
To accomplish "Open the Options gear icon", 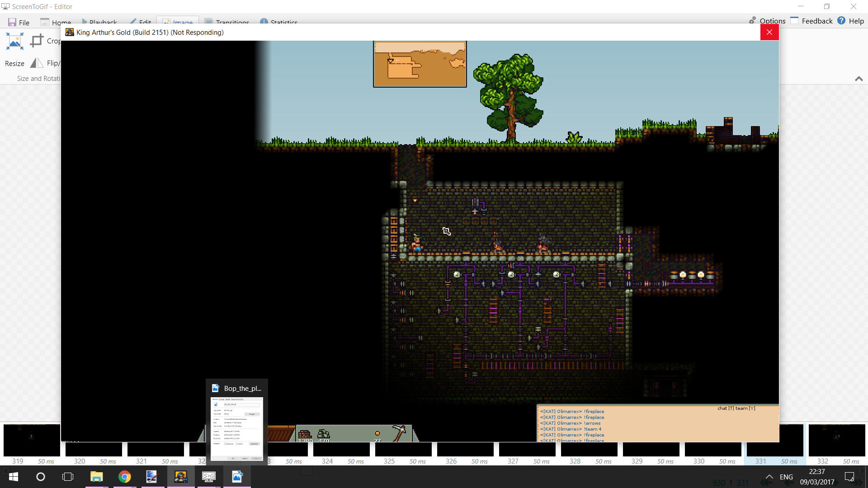I will (x=752, y=21).
